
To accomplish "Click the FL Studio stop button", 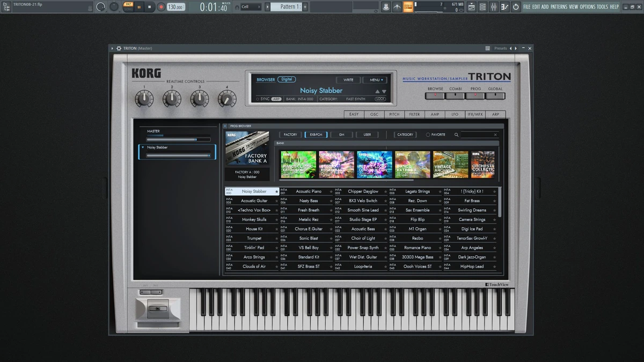I will (150, 7).
